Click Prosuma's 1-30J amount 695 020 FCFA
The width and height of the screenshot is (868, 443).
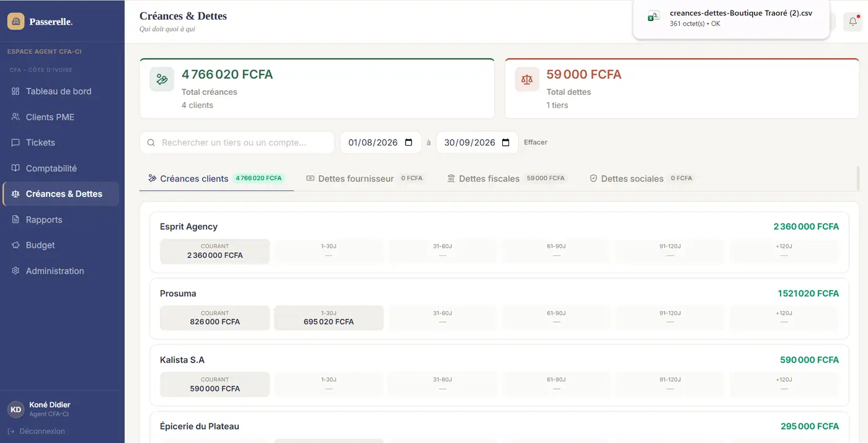point(329,322)
